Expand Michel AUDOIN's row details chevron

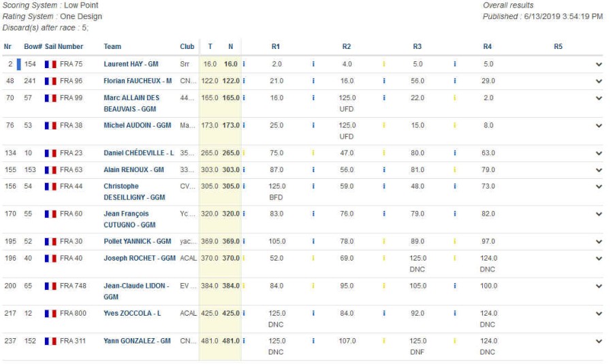[599, 126]
